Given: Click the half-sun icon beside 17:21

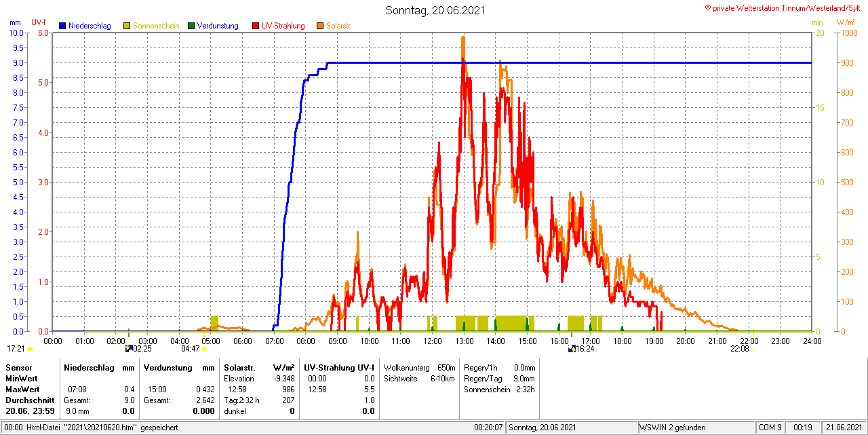Looking at the screenshot, I should [x=30, y=349].
